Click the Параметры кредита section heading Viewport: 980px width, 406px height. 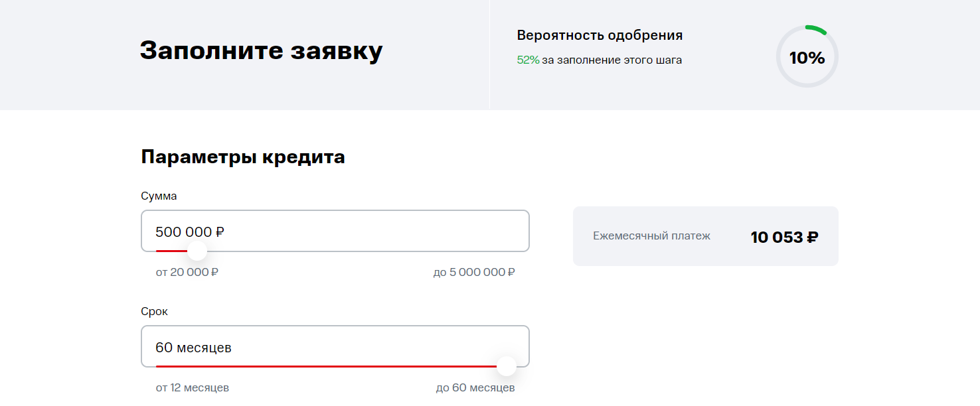coord(243,157)
